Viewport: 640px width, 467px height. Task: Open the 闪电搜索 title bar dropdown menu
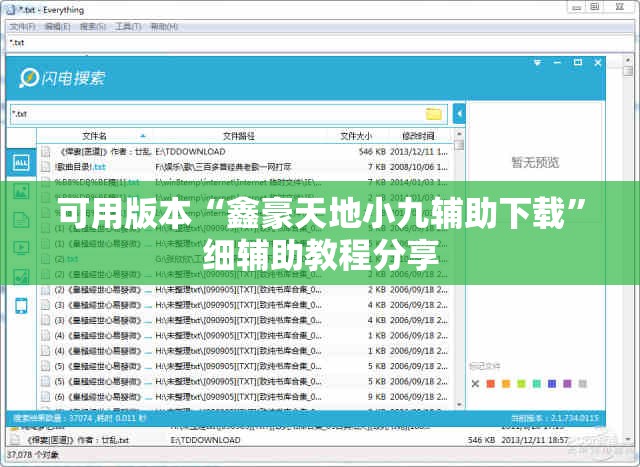(538, 63)
